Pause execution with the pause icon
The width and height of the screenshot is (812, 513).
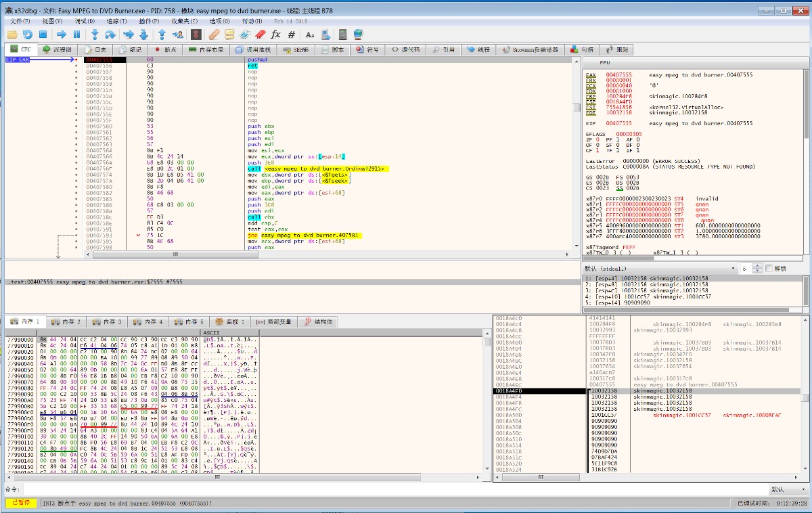[76, 34]
